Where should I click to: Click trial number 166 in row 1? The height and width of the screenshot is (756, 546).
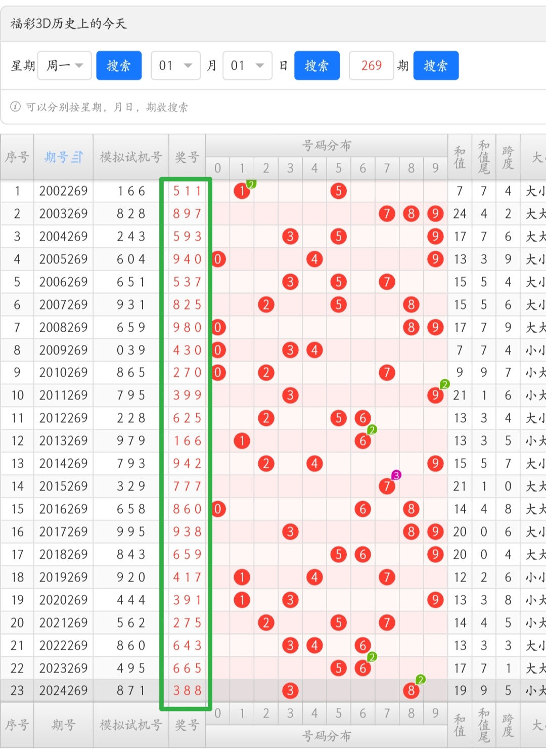(131, 191)
